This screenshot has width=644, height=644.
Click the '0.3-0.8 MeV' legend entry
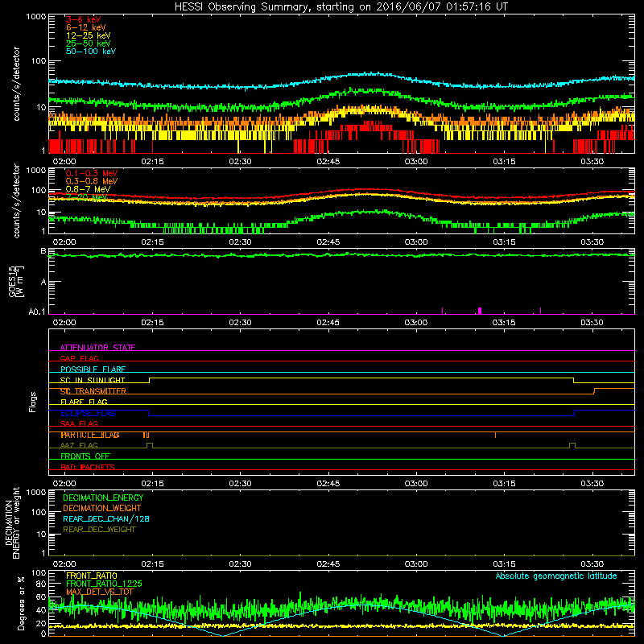click(x=92, y=181)
